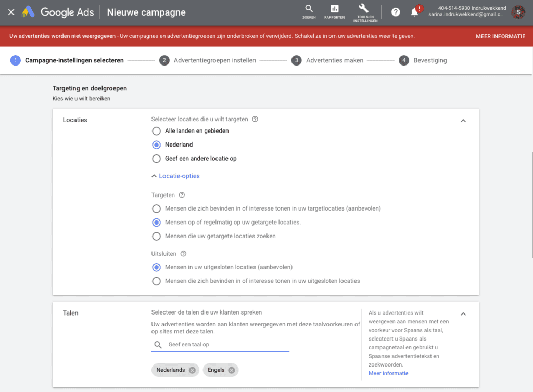Collapse the Talen section chevron
Screen dimensions: 533x392
click(x=463, y=314)
